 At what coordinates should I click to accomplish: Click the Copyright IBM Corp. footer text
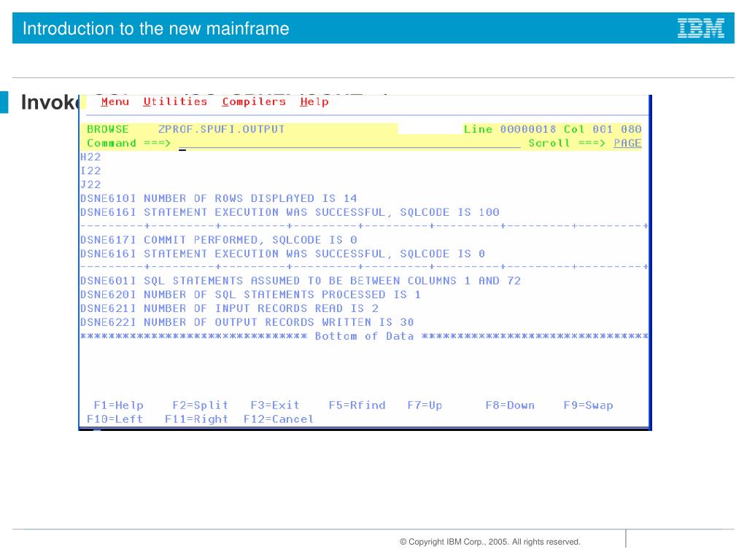click(x=489, y=542)
